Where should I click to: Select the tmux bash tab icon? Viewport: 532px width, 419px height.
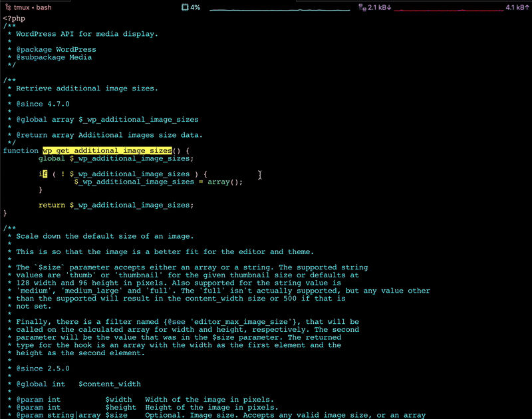click(8, 7)
